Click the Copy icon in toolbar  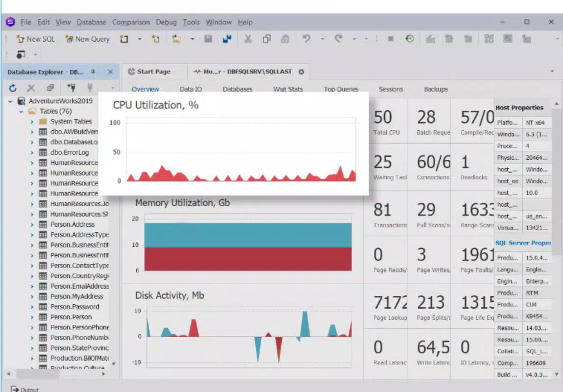pos(267,39)
